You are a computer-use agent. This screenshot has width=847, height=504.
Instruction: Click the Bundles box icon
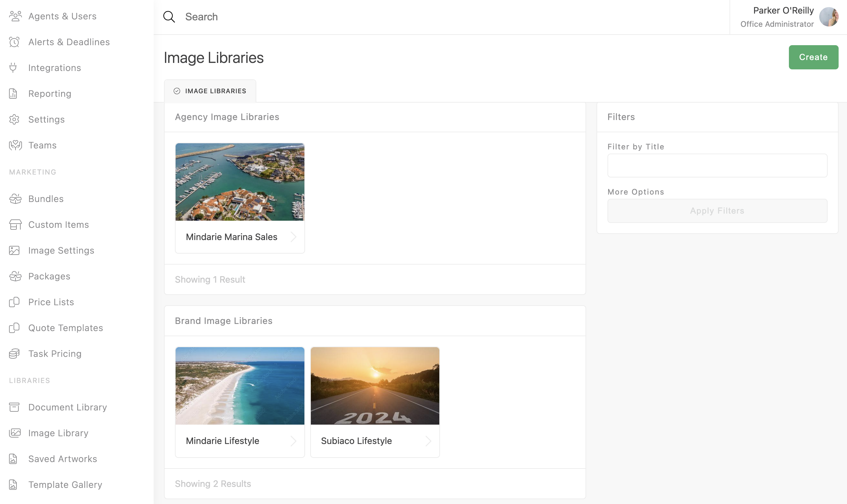click(x=15, y=199)
